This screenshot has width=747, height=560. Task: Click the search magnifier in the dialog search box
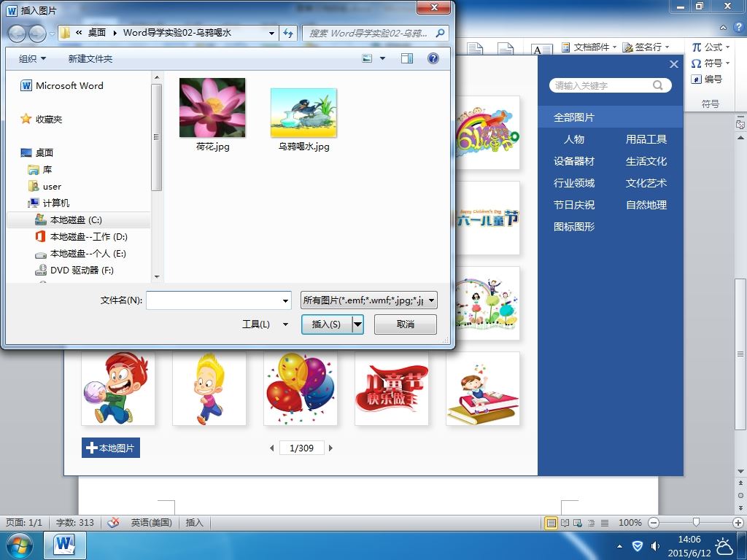[440, 33]
